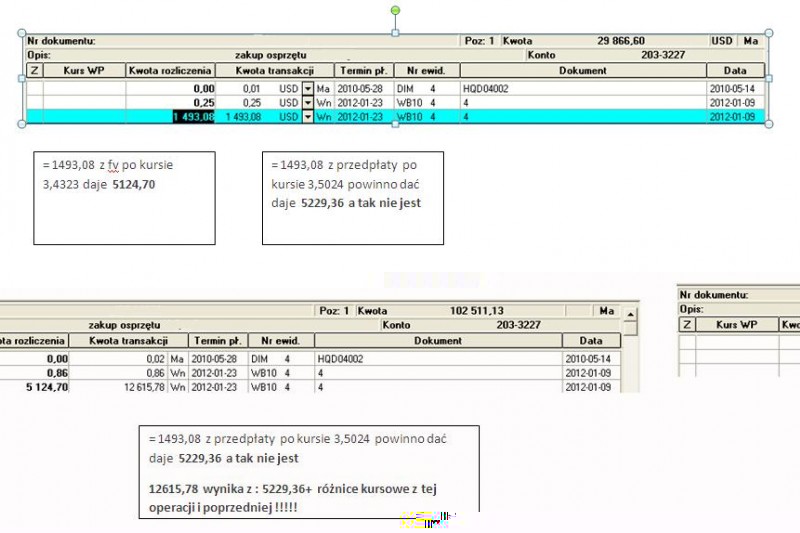Viewport: 800px width, 533px height.
Task: Click the Kurs WP header in the upper table
Action: click(84, 70)
